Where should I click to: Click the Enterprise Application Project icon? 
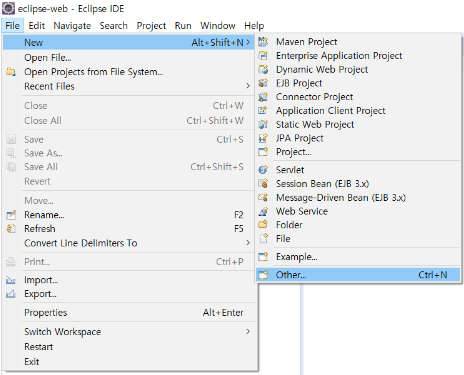pos(263,55)
